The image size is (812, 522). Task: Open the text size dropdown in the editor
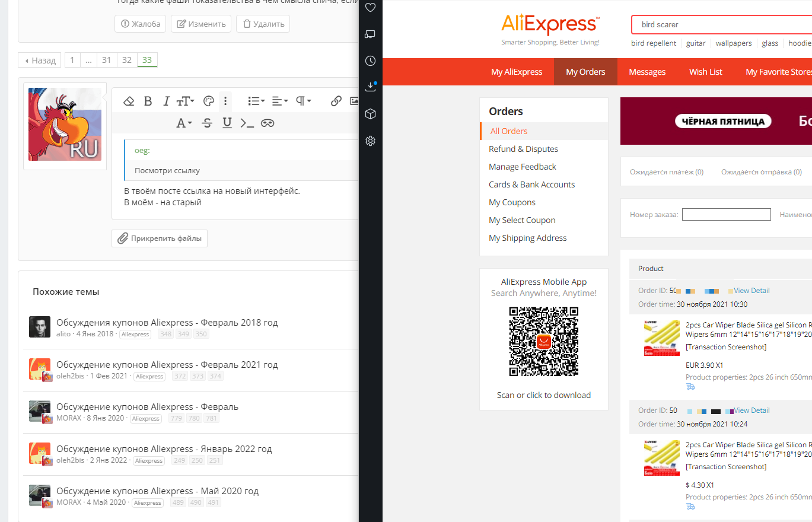(185, 101)
